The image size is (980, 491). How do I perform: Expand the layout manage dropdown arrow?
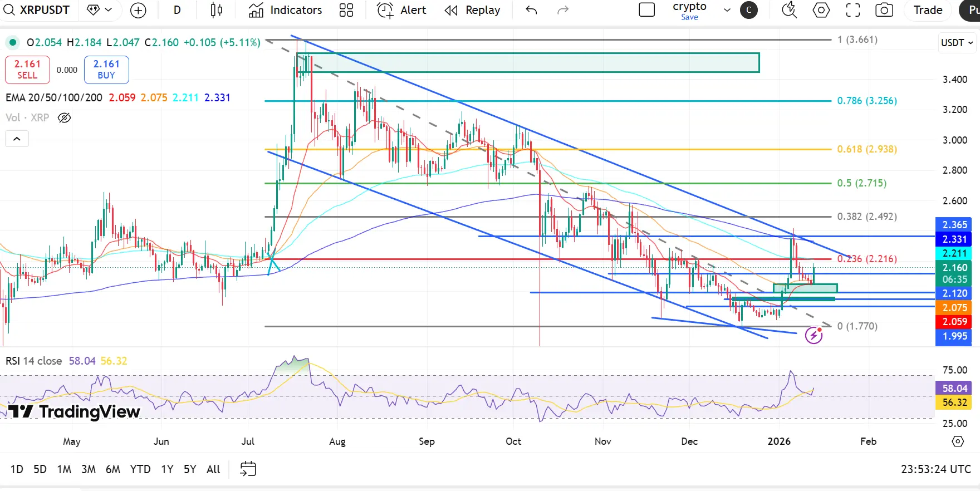[x=727, y=10]
